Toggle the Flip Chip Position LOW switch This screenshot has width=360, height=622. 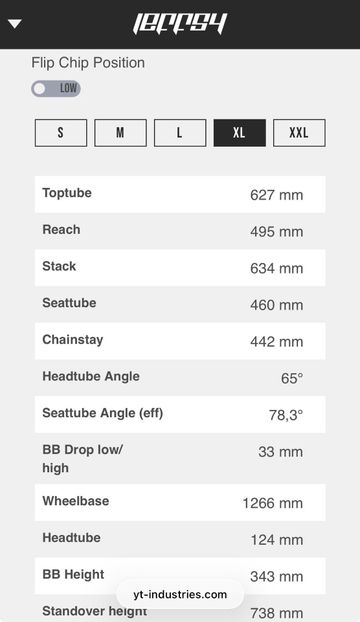coord(56,88)
